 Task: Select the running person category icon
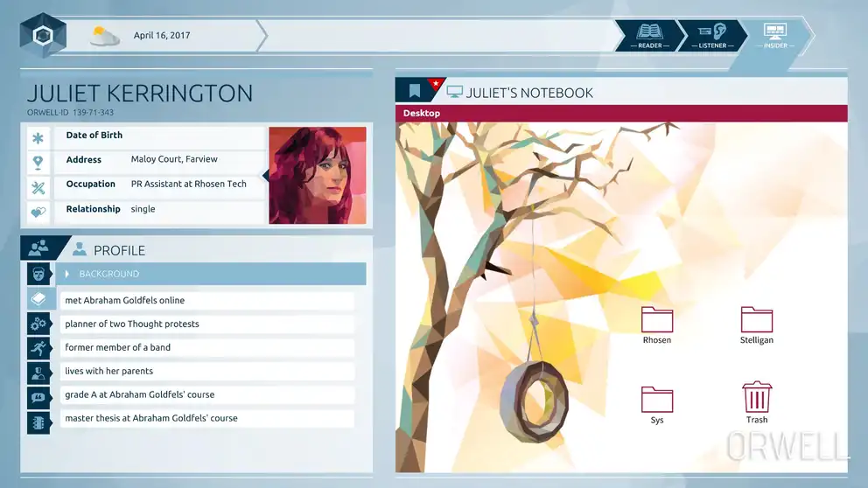(x=38, y=348)
